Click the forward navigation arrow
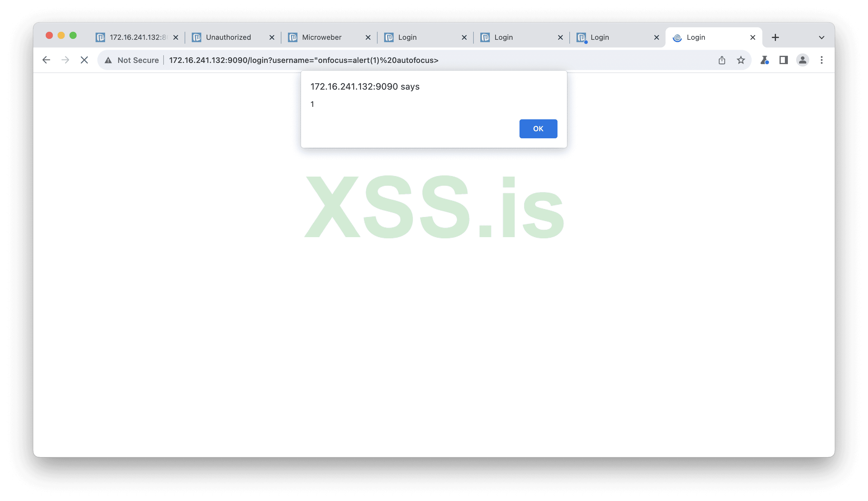The image size is (868, 501). [x=65, y=60]
